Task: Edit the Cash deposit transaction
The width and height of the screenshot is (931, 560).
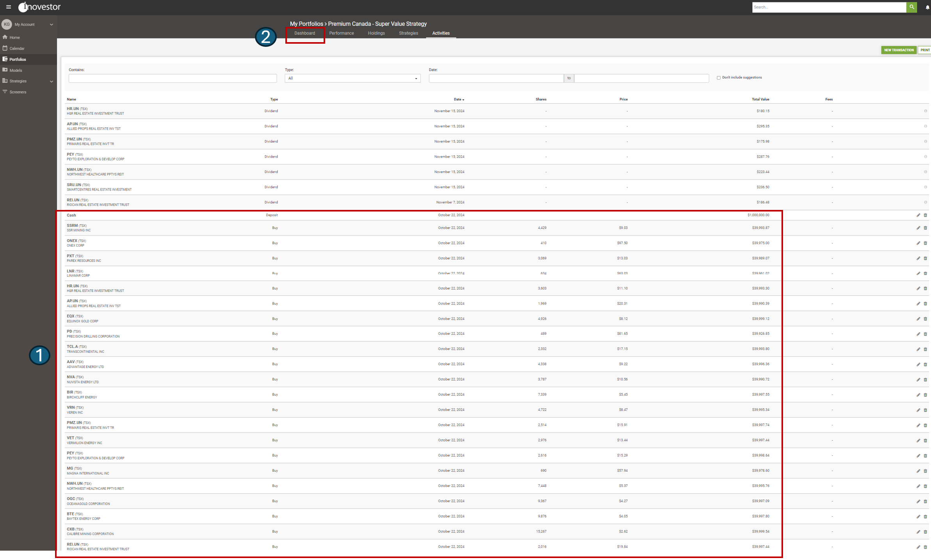Action: (918, 215)
